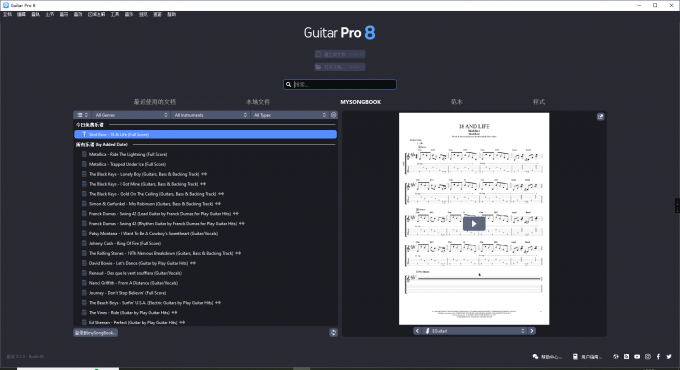Open the second menu in menu bar

(21, 14)
